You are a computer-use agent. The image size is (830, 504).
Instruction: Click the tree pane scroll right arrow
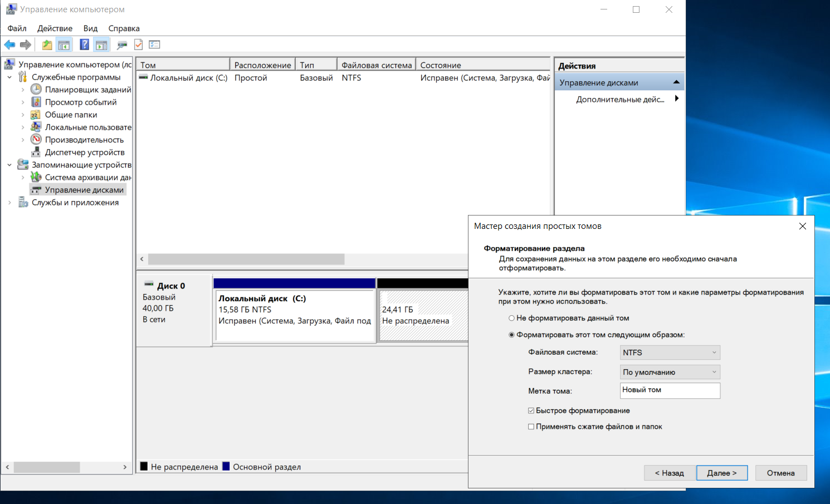[x=125, y=467]
